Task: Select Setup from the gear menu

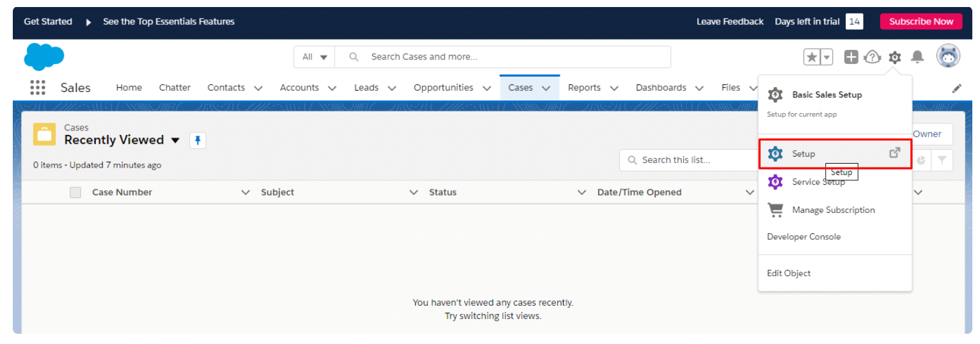Action: [x=835, y=154]
